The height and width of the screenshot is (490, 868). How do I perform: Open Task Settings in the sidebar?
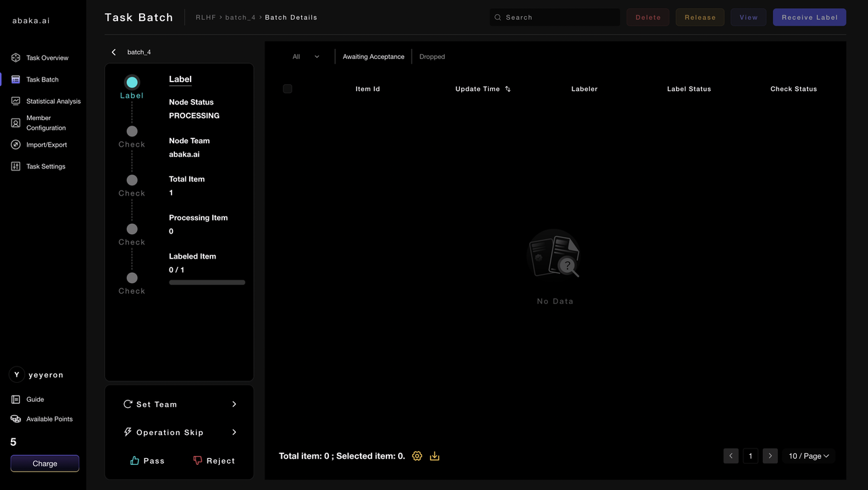pos(45,166)
